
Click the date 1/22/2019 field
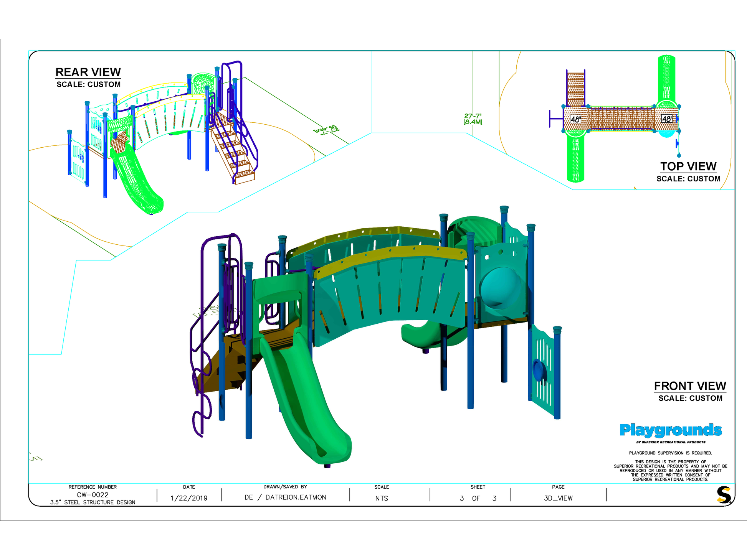[189, 498]
